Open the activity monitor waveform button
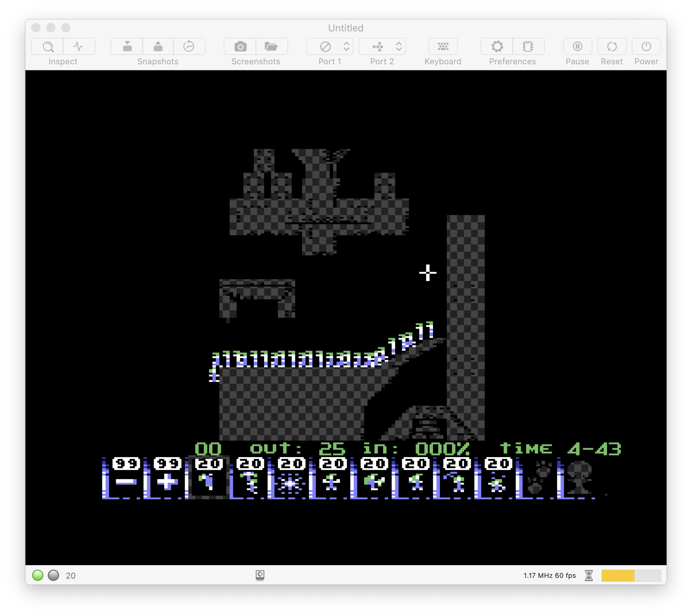The height and width of the screenshot is (616, 692). pyautogui.click(x=79, y=47)
